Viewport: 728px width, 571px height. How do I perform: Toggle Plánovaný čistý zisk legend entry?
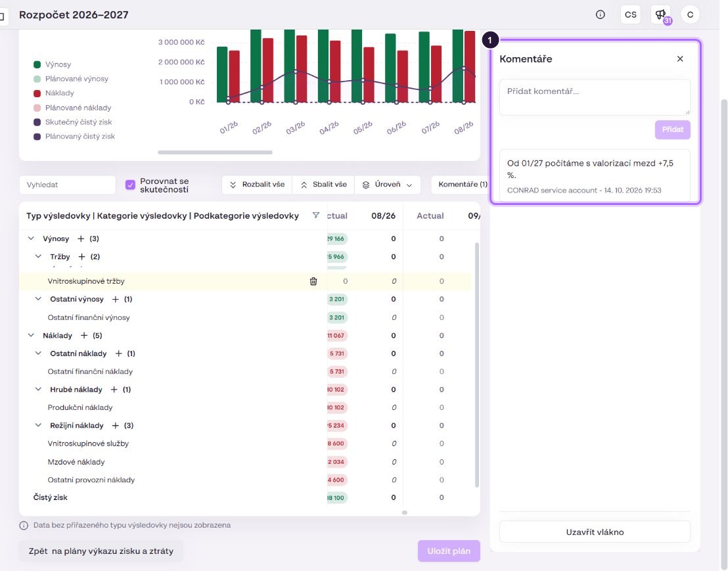click(x=74, y=137)
